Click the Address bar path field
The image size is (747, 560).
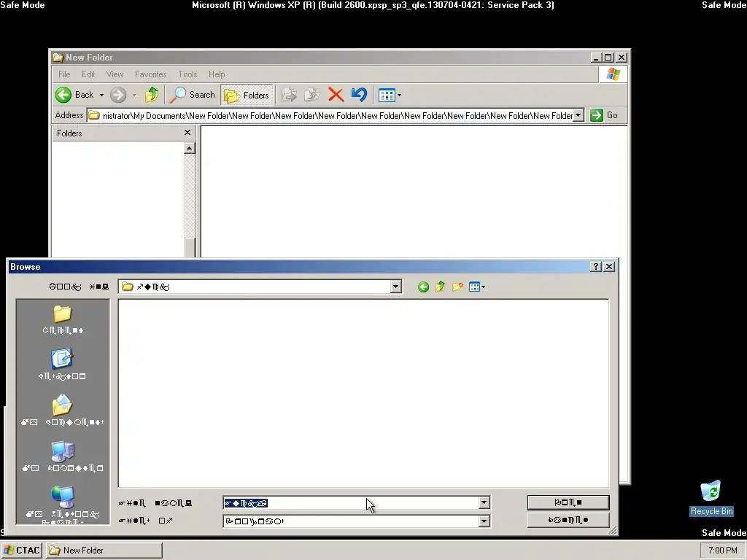[x=330, y=116]
